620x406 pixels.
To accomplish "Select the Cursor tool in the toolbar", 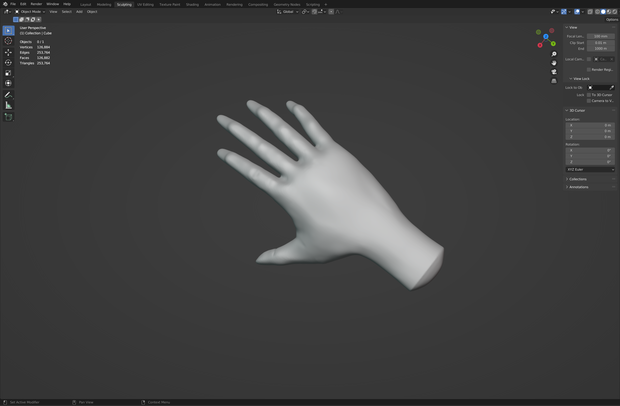I will 8,41.
